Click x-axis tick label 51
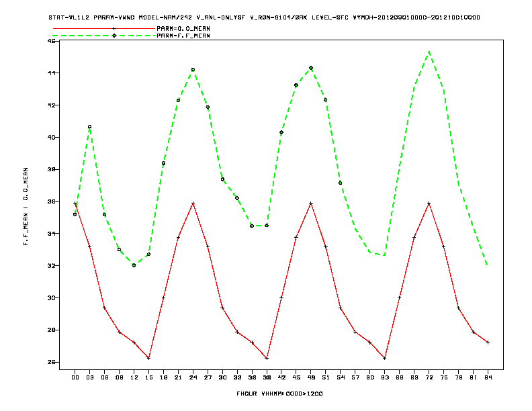Viewport: 532px width, 411px height. click(x=326, y=377)
